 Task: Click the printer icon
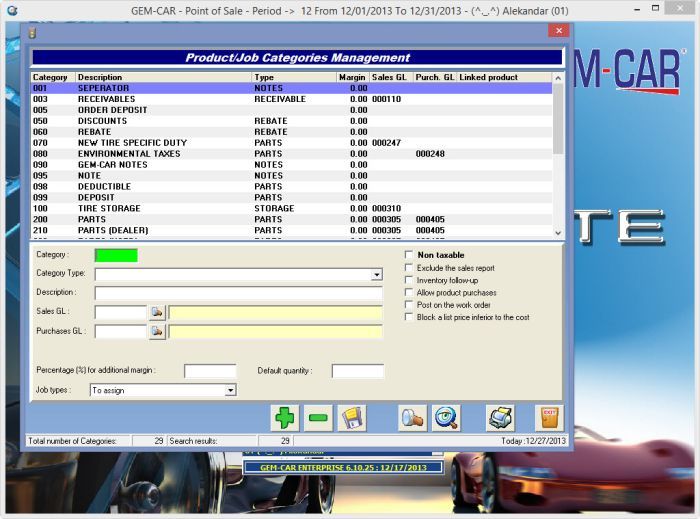coord(500,418)
